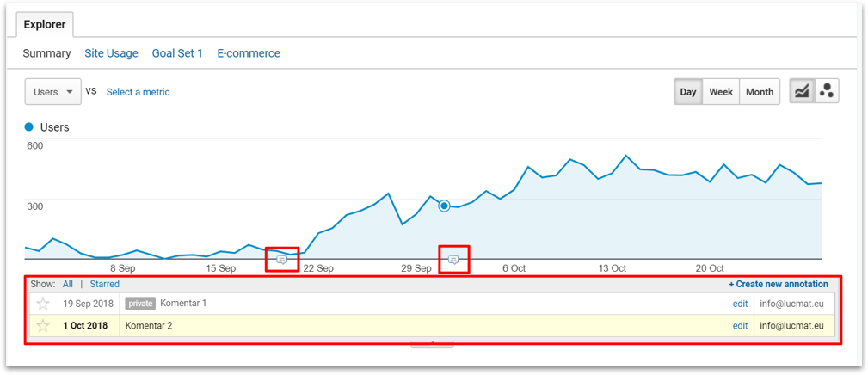Open the Users metric dropdown

53,92
